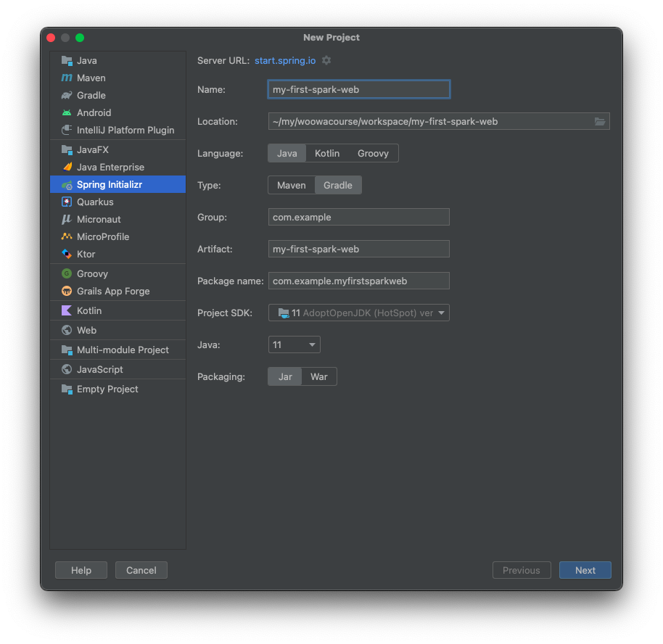
Task: Close the New Project dialog window
Action: pos(52,38)
